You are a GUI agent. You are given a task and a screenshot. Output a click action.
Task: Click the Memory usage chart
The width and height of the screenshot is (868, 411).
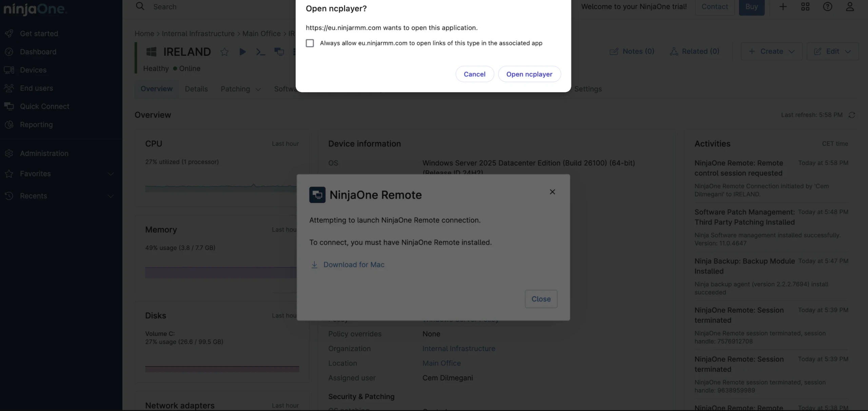(221, 273)
